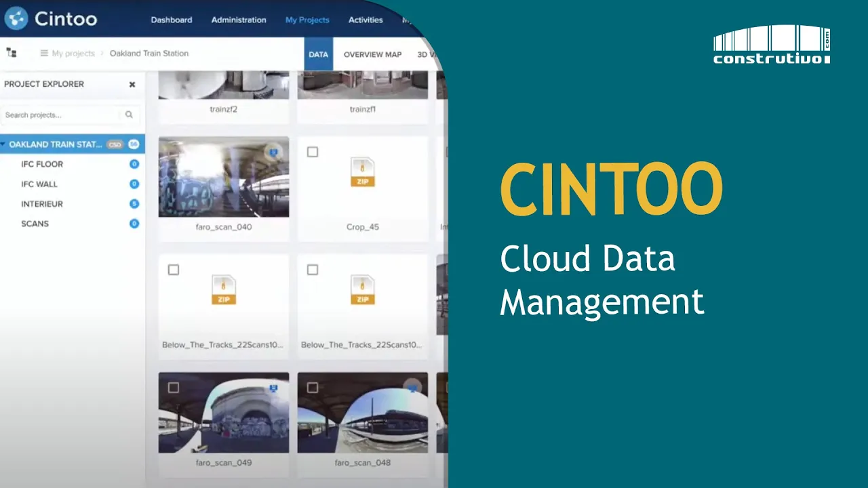Click the trainzf1 file name

[363, 109]
